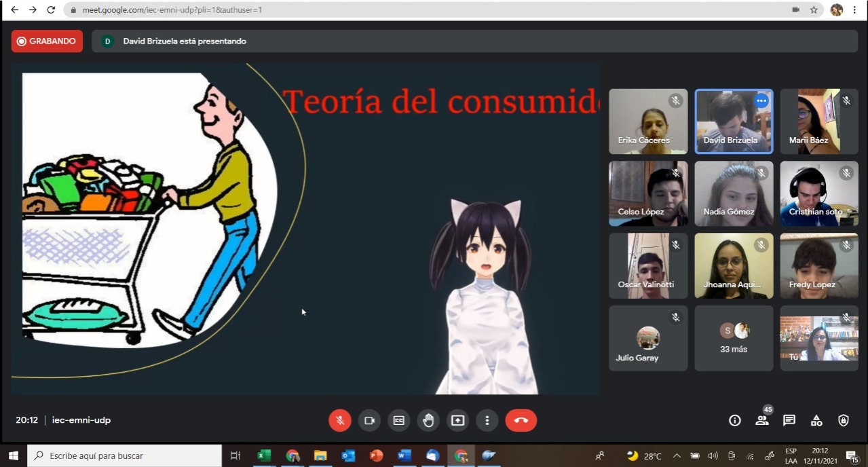
Task: Go back in Chrome browser
Action: pyautogui.click(x=14, y=10)
